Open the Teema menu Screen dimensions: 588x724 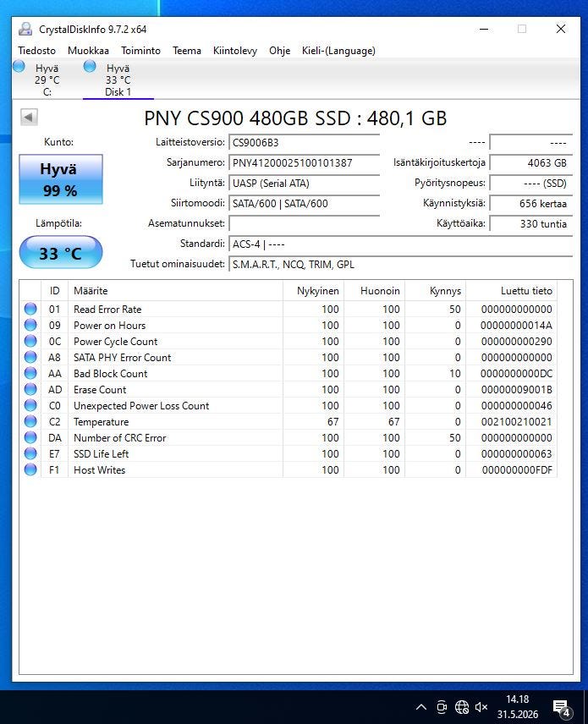click(x=187, y=51)
